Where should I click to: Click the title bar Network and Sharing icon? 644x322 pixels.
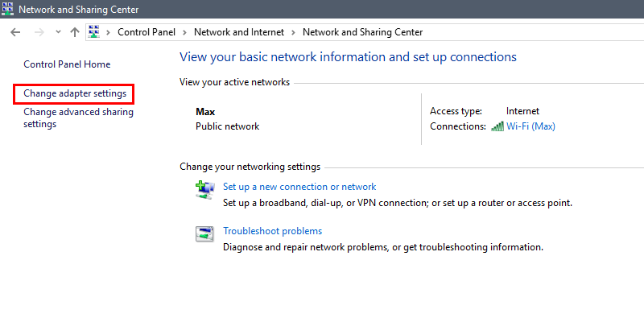click(7, 9)
